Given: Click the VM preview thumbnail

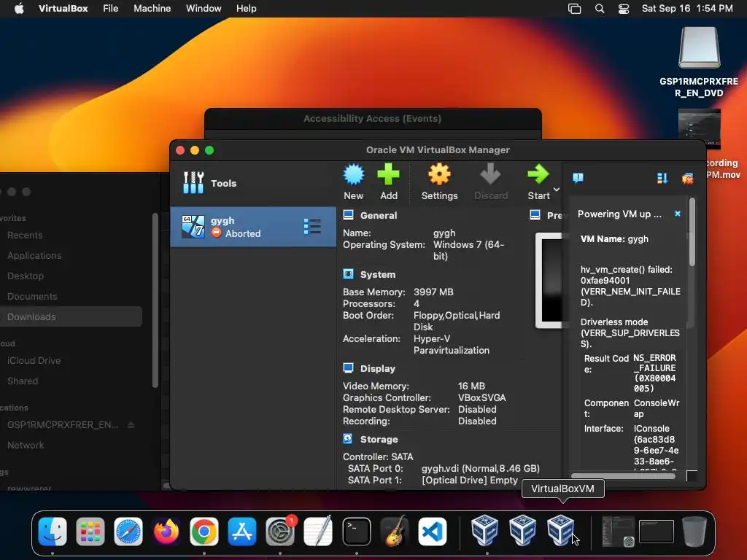Looking at the screenshot, I should (550, 280).
